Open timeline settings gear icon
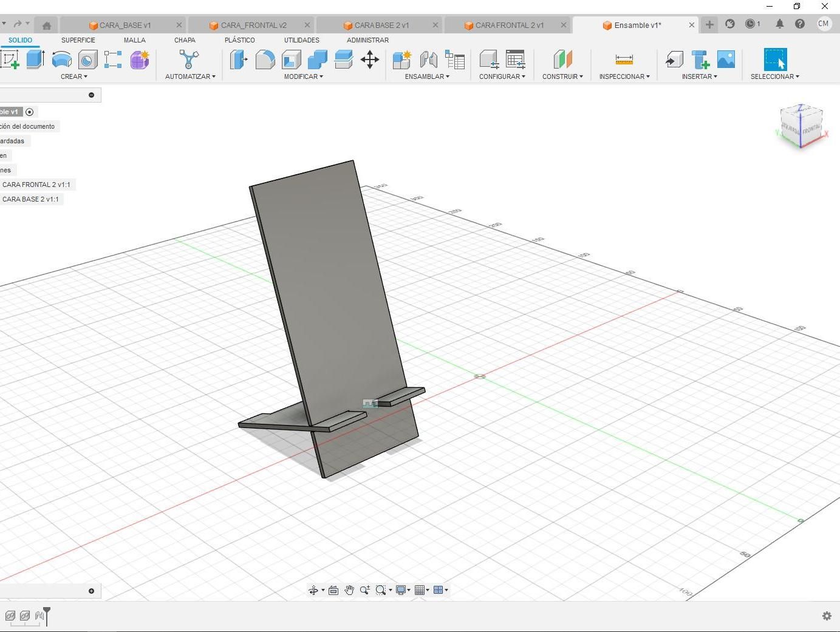 pos(827,616)
